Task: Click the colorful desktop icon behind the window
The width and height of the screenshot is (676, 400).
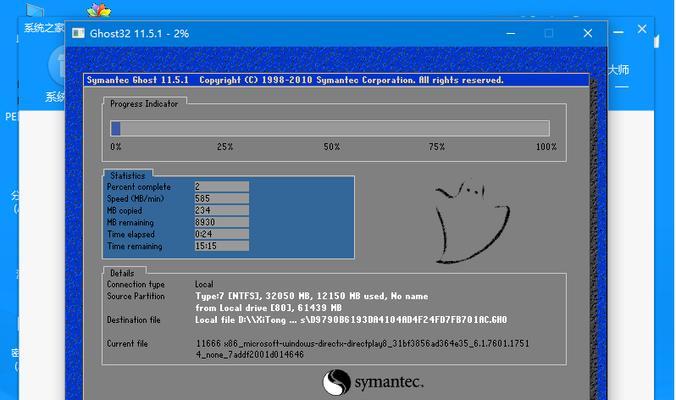Action: [x=99, y=10]
